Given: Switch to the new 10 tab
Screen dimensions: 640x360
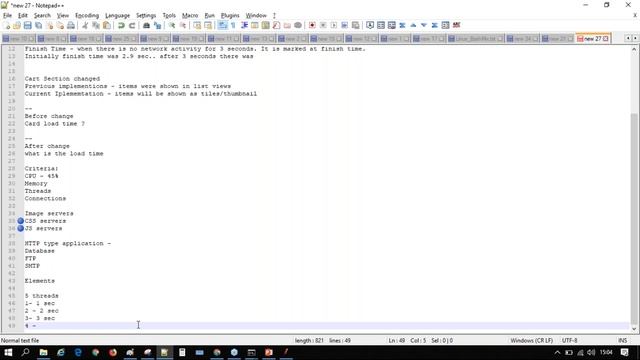Looking at the screenshot, I should click(x=18, y=39).
